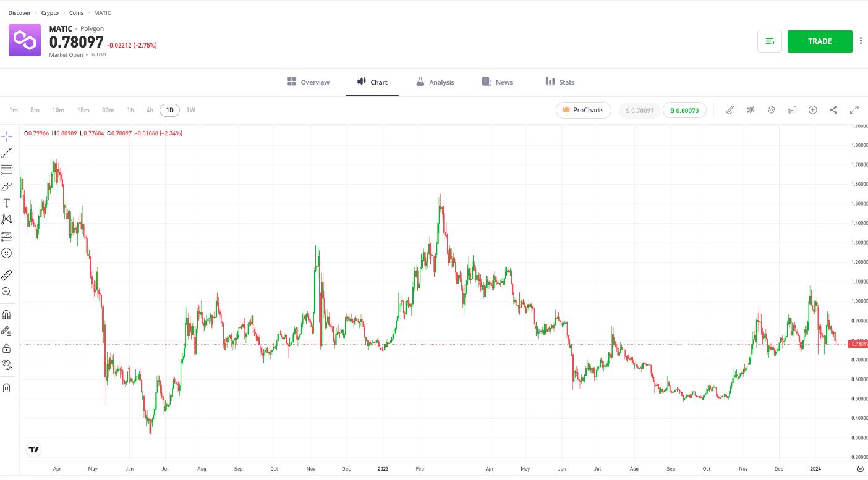Screen dimensions: 868x480
Task: Click the green TRADE button
Action: click(x=820, y=41)
